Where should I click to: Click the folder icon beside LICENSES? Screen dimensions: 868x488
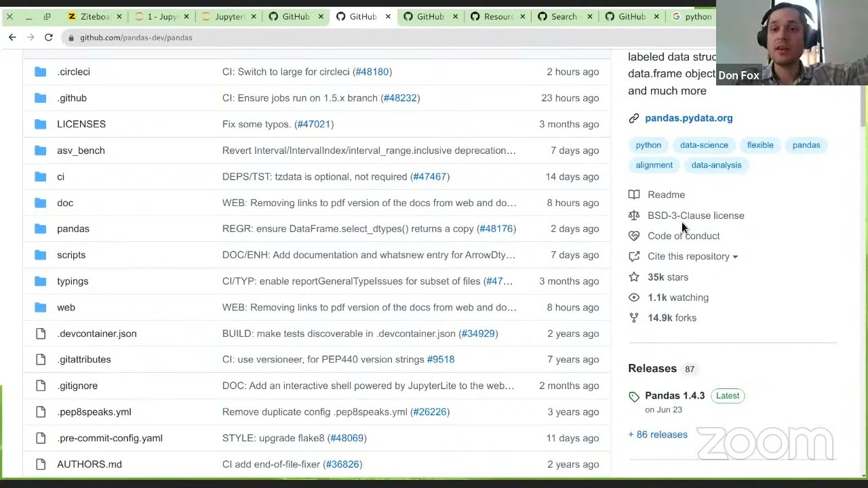[x=41, y=124]
